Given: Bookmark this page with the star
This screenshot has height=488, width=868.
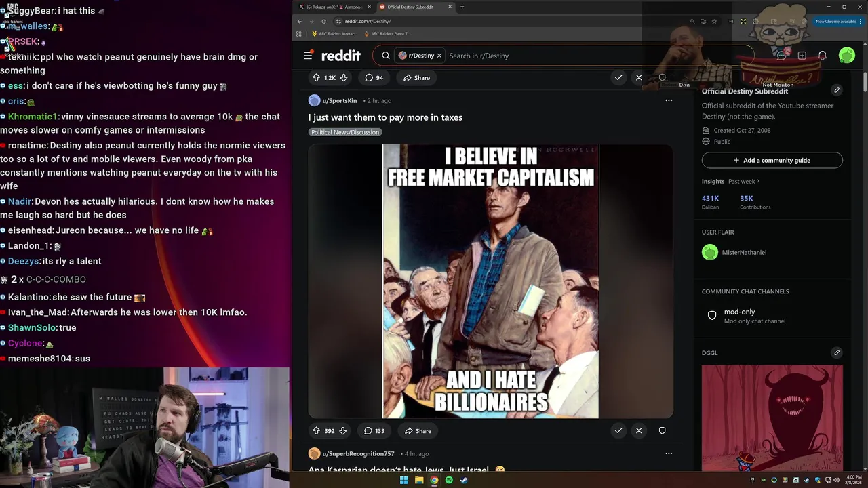Looking at the screenshot, I should pos(714,21).
